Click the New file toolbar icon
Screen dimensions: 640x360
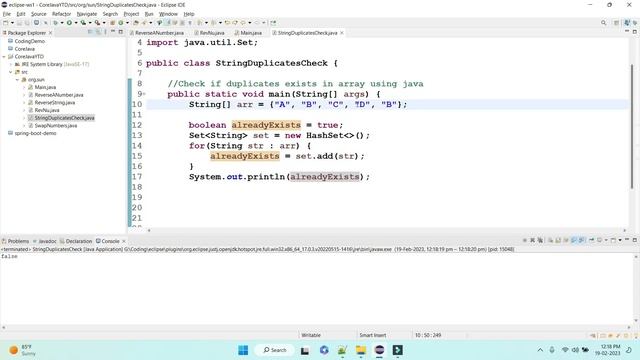point(5,23)
